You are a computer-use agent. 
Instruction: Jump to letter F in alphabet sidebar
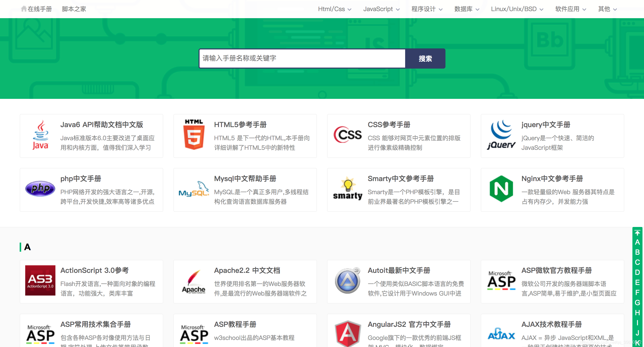pos(637,293)
